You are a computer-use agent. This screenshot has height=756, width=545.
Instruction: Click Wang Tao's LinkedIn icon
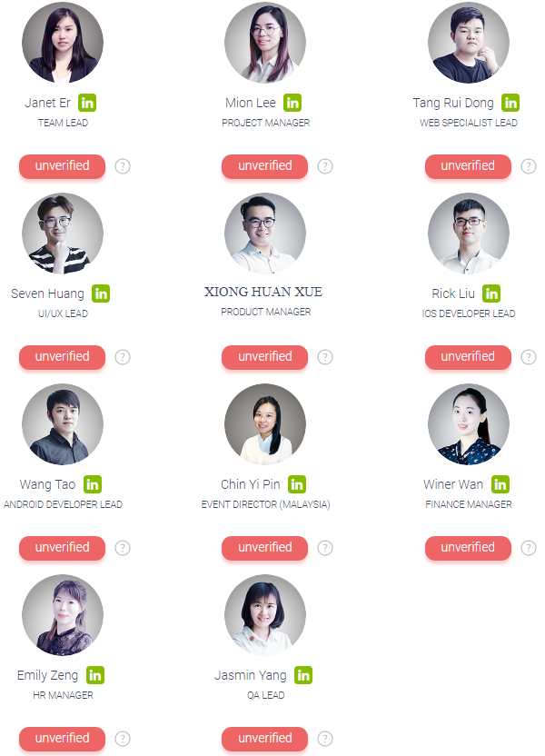(x=93, y=484)
